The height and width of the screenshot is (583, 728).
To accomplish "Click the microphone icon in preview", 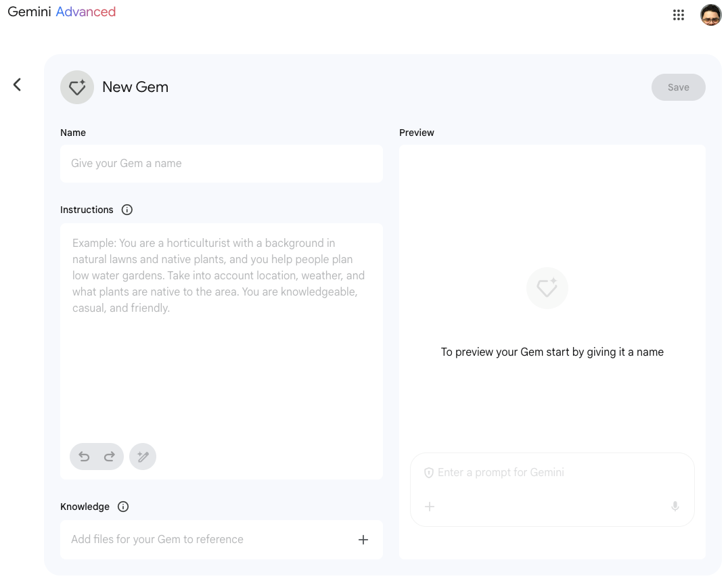I will coord(675,506).
